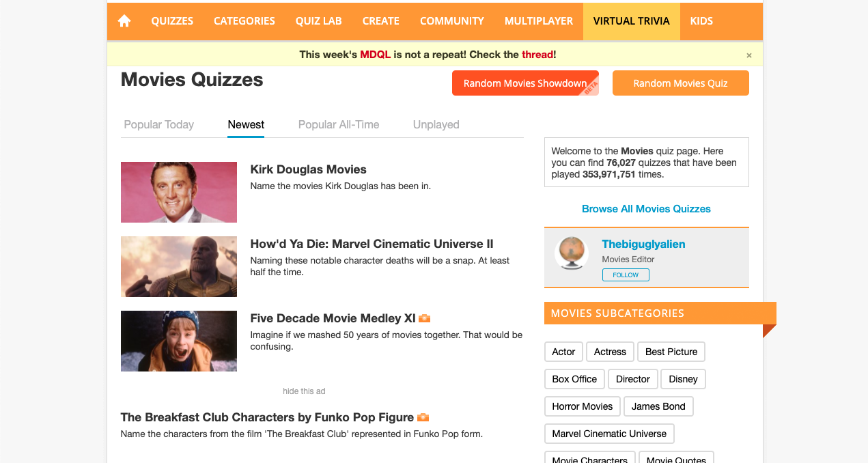The height and width of the screenshot is (463, 868).
Task: Hide this ad link
Action: tap(304, 391)
